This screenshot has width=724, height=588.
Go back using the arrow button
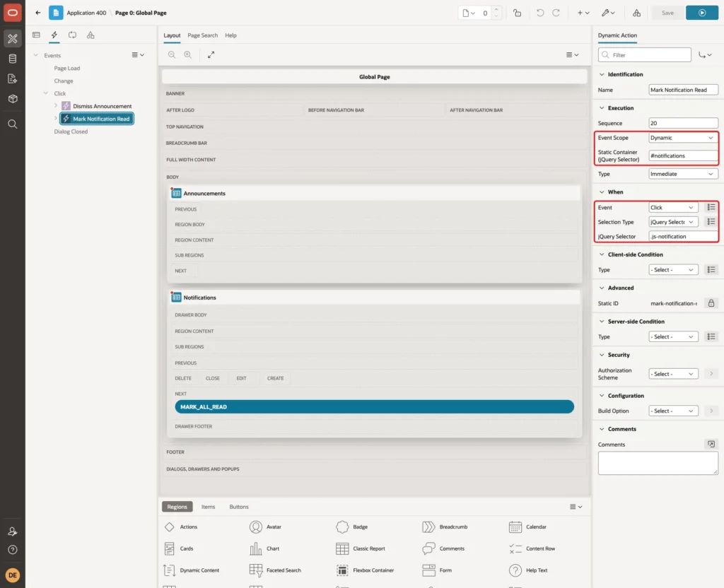coord(38,13)
